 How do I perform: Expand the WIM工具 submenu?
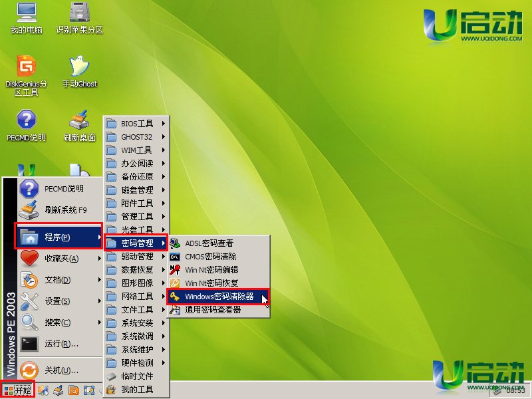pos(136,150)
